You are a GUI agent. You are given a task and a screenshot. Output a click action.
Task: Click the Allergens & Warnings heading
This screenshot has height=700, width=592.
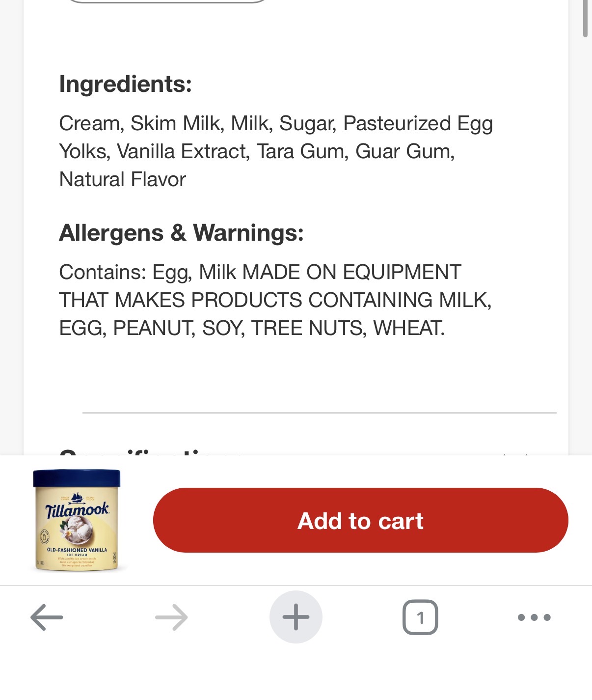pyautogui.click(x=181, y=233)
